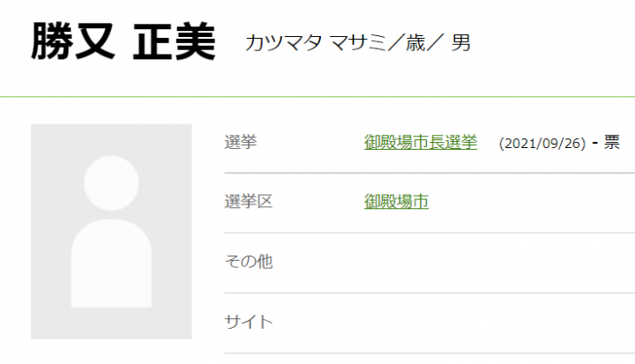Screen dimensions: 635x364
Task: Click the surname 勝又 in the heading
Action: [x=74, y=42]
